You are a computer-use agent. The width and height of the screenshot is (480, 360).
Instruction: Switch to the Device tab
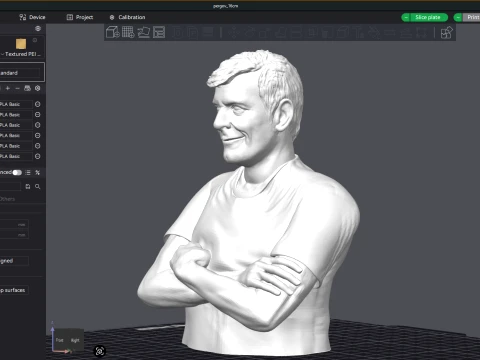click(32, 17)
